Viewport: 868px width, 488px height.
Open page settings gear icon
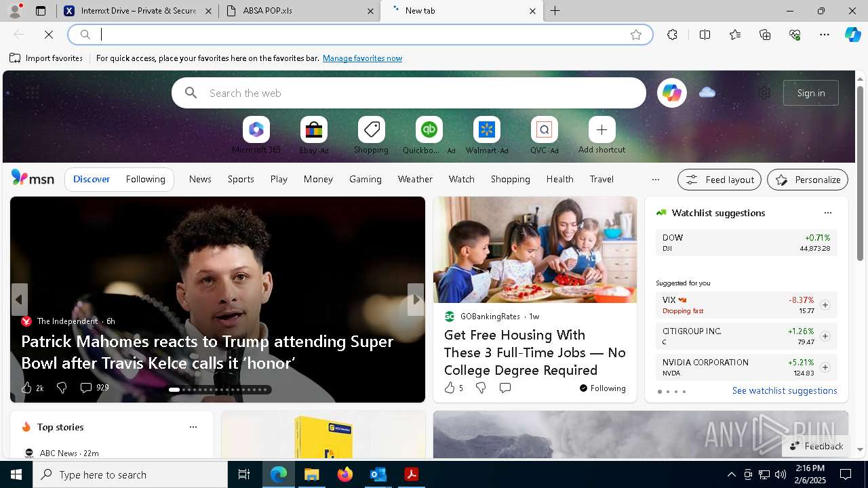pyautogui.click(x=764, y=93)
